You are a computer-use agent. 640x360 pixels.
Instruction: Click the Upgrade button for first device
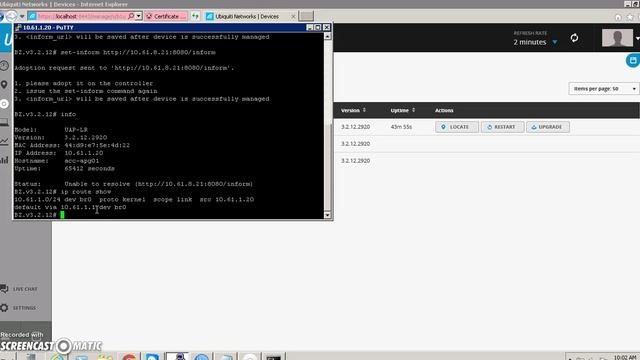click(548, 127)
